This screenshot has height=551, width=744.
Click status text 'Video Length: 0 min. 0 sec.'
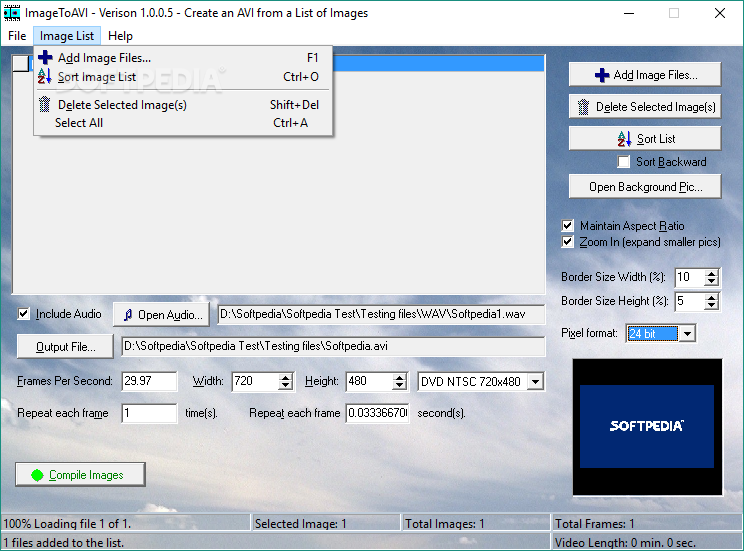(x=625, y=542)
